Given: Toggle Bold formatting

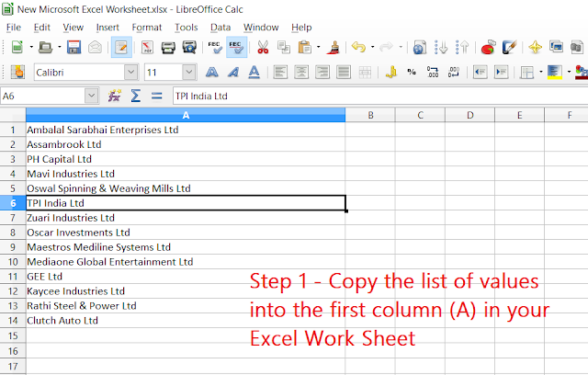Looking at the screenshot, I should click(x=212, y=72).
